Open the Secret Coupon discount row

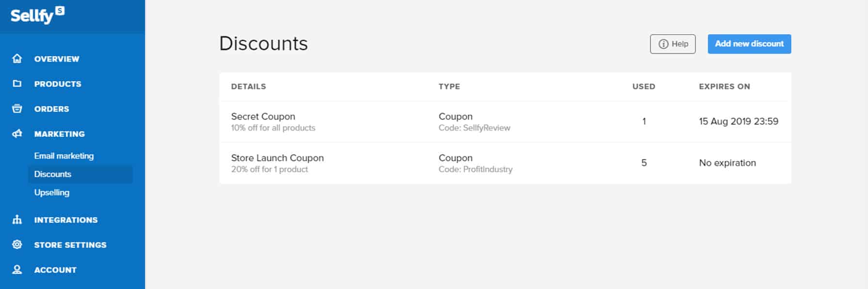click(505, 121)
